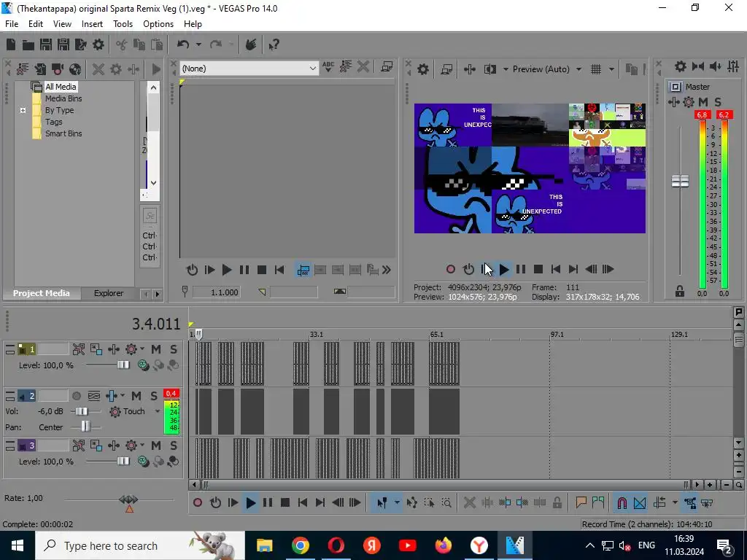Viewport: 747px width, 560px height.
Task: Toggle Automatic Crossfades icon
Action: (x=639, y=502)
